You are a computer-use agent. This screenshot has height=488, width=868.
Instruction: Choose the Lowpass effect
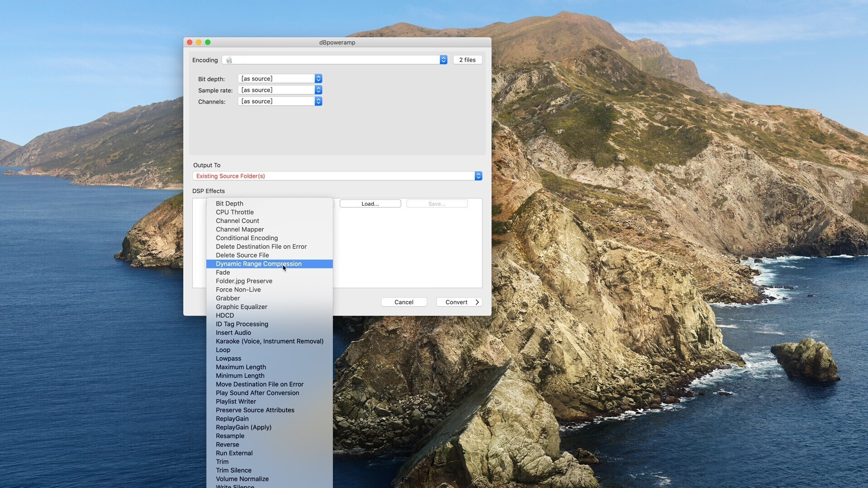(269, 358)
